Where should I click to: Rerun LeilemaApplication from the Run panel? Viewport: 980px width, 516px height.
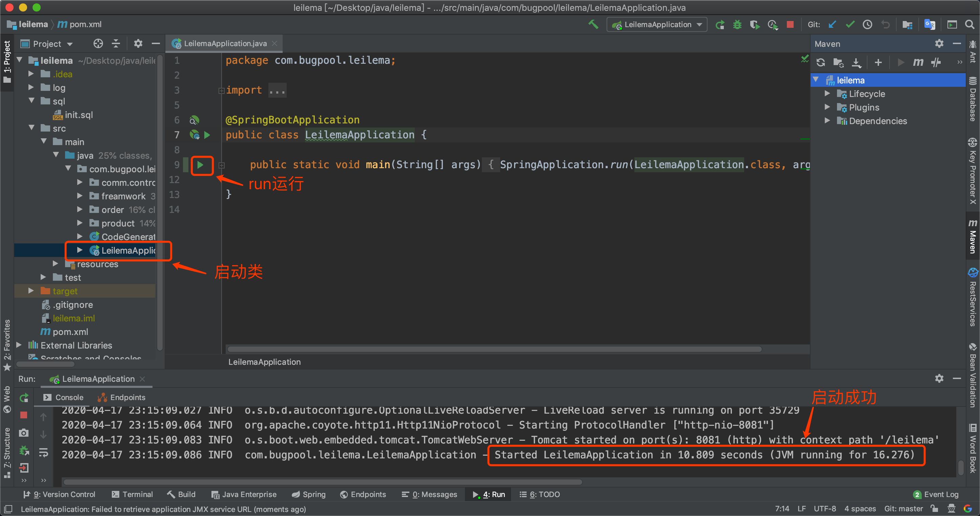24,398
